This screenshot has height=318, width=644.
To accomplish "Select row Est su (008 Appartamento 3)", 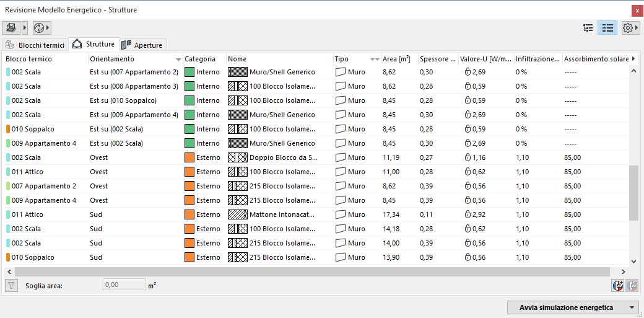I will pyautogui.click(x=316, y=86).
